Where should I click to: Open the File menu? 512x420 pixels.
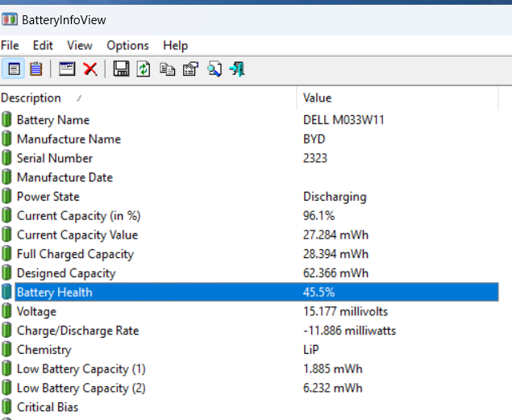[10, 45]
